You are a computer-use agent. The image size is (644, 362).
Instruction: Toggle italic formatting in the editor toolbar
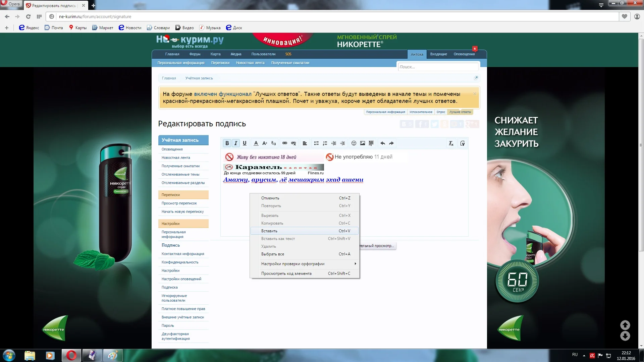(x=236, y=143)
